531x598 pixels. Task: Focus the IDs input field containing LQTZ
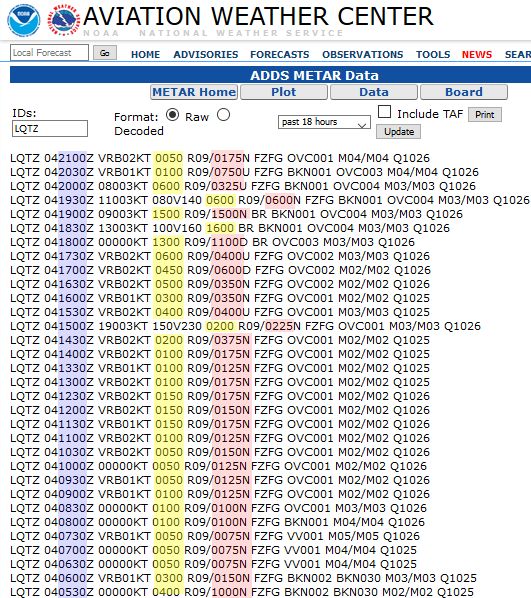click(x=50, y=129)
